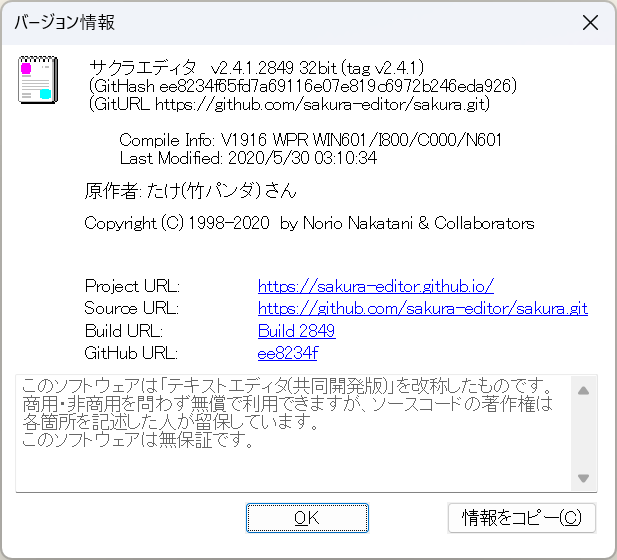Click the license text scroll down arrow
Viewport: 617px width, 560px height.
click(584, 478)
